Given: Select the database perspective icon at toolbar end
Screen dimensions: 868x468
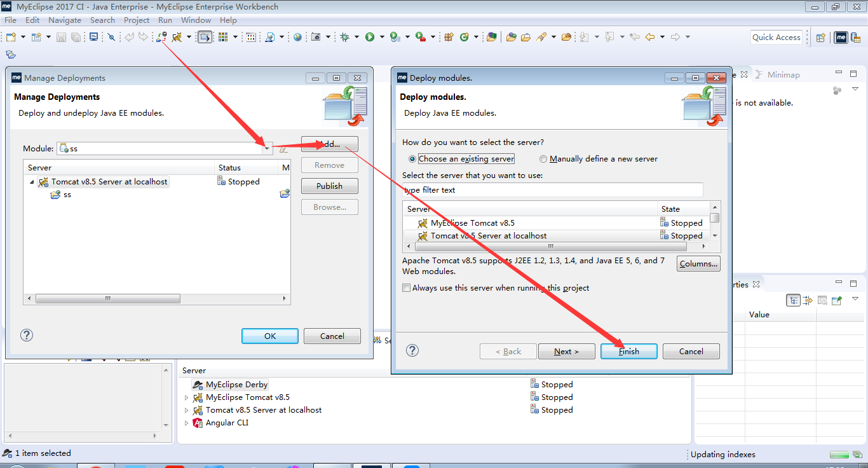Looking at the screenshot, I should coord(855,38).
